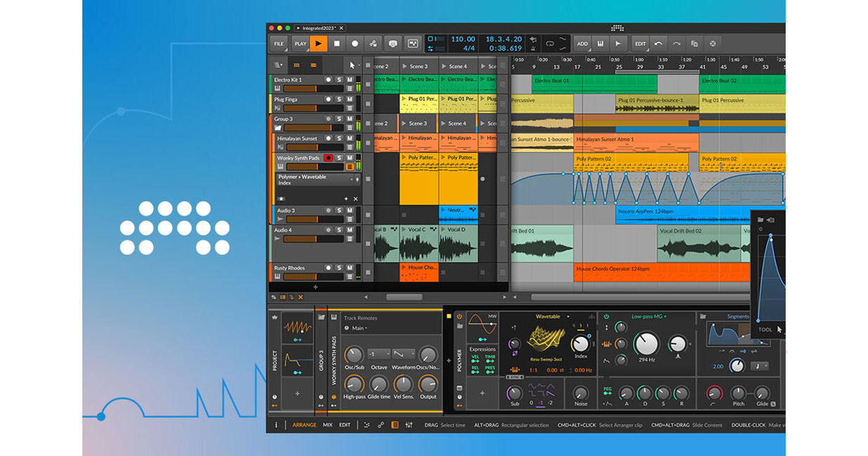Click the duplicate/copy icon in toolbar
868x456 pixels.
click(694, 44)
